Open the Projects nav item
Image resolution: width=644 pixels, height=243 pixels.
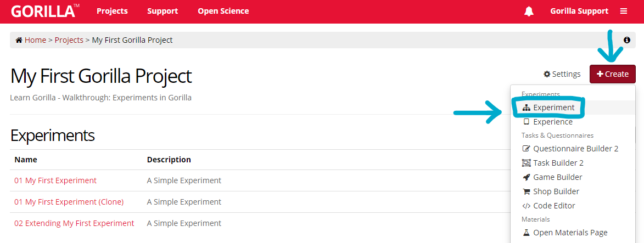coord(112,11)
